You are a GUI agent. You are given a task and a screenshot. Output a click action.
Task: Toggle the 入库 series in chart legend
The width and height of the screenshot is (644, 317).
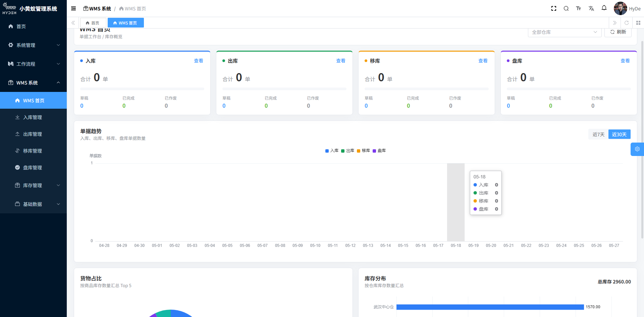click(332, 151)
